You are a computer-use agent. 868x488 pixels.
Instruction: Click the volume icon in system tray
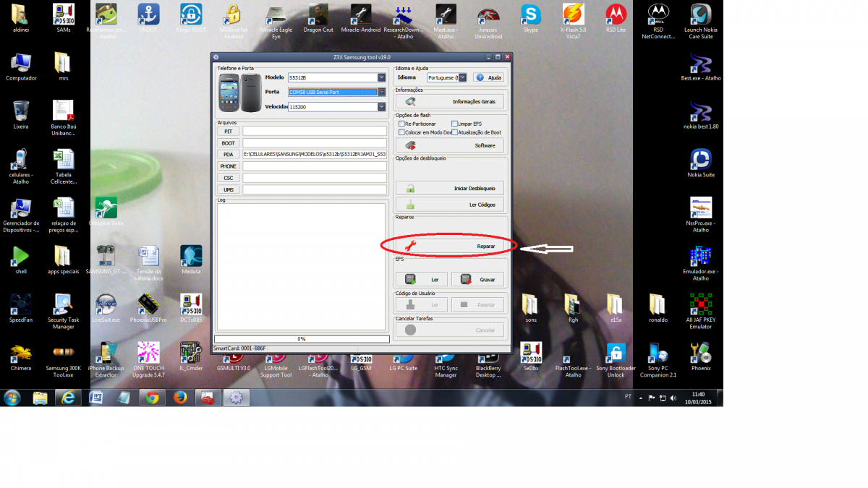coord(675,398)
